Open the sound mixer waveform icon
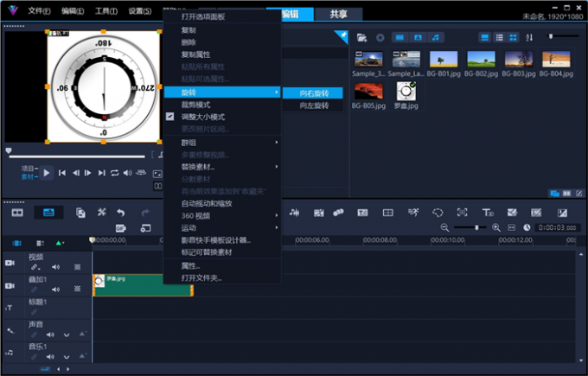This screenshot has height=376, width=588. 294,213
